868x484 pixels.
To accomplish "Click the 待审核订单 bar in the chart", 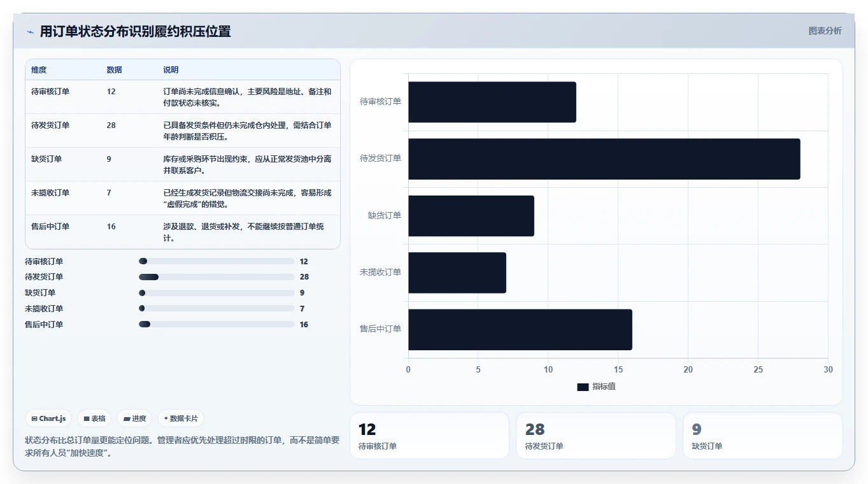I will (x=492, y=102).
